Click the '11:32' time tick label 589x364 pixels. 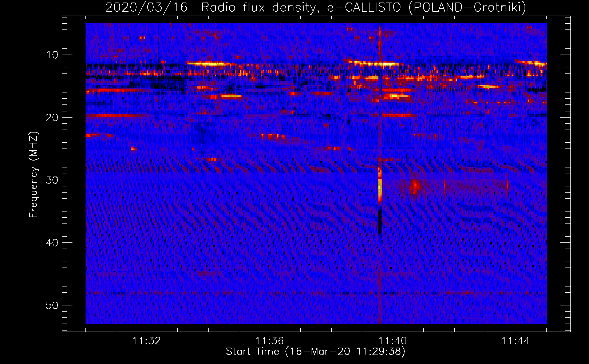(147, 341)
